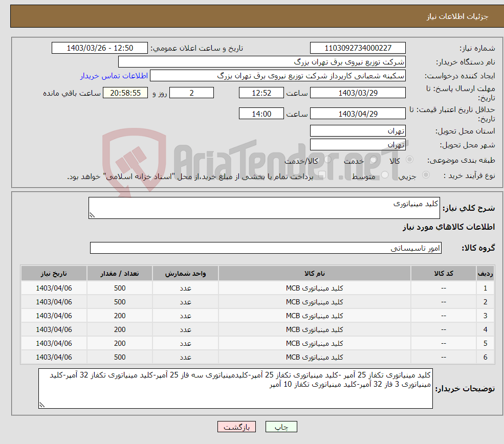
Task: Click quantity 200 in row 5
Action: pyautogui.click(x=120, y=343)
